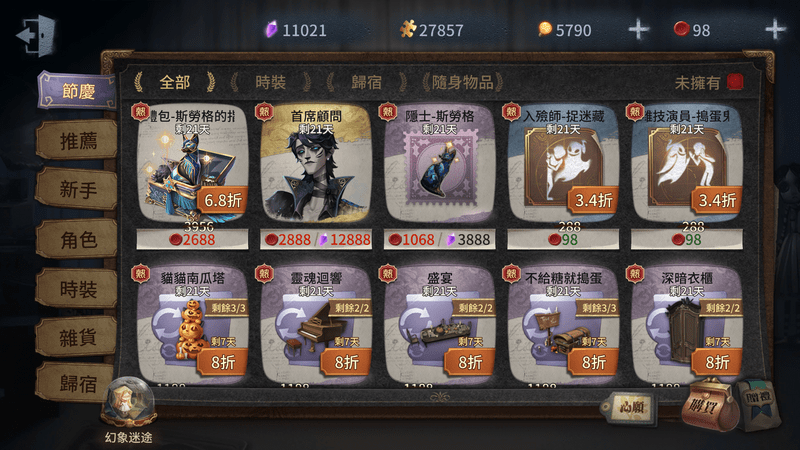Add red tokens with the plus beside 98
This screenshot has height=450, width=800.
pos(775,30)
